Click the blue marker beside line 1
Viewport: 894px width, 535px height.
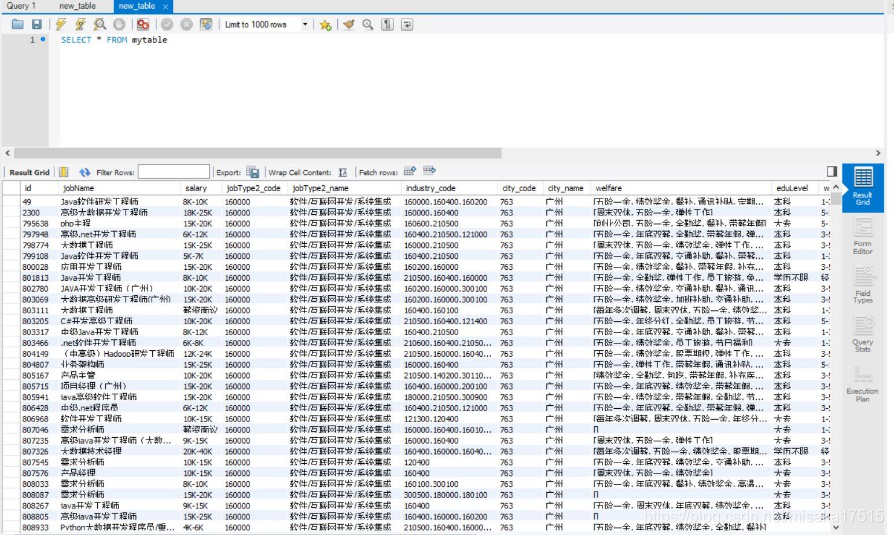(x=43, y=39)
